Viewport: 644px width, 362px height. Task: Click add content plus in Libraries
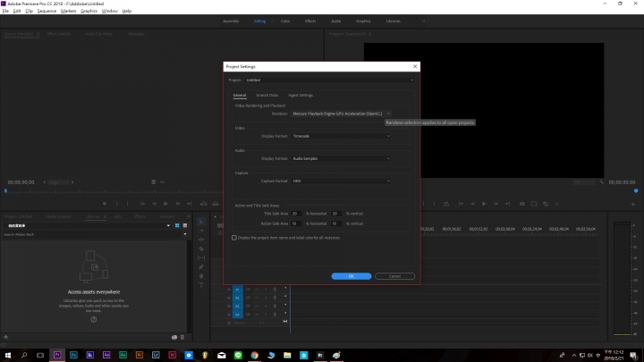tap(5, 337)
